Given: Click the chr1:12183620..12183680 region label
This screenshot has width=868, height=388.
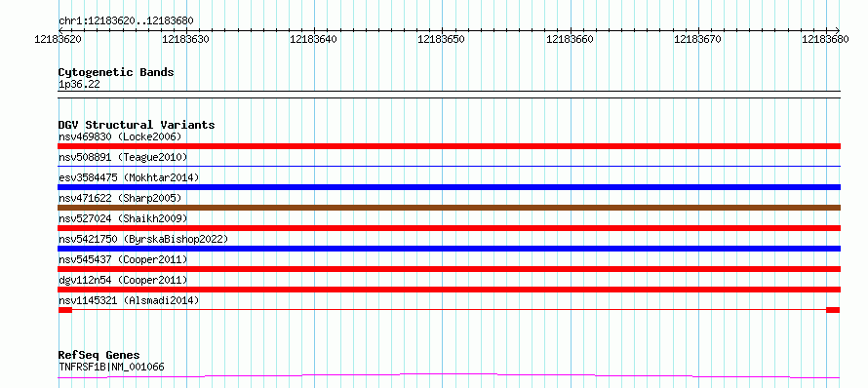Looking at the screenshot, I should point(126,21).
